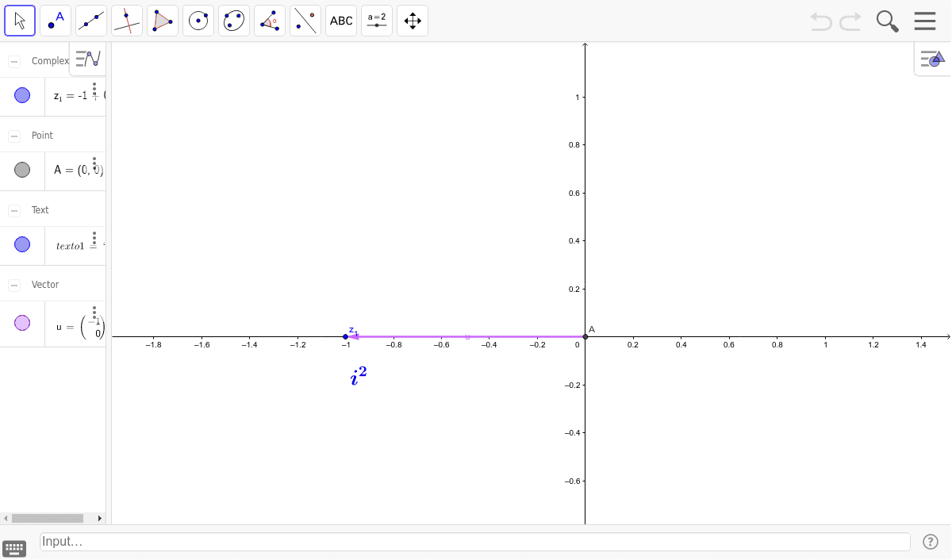The height and width of the screenshot is (560, 952).
Task: Click point A at the origin
Action: pyautogui.click(x=585, y=337)
